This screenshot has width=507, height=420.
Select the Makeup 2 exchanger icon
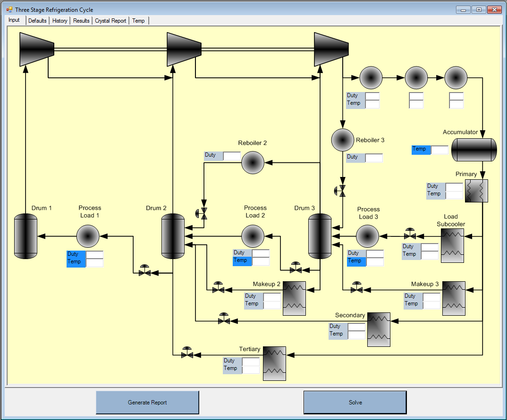[294, 298]
